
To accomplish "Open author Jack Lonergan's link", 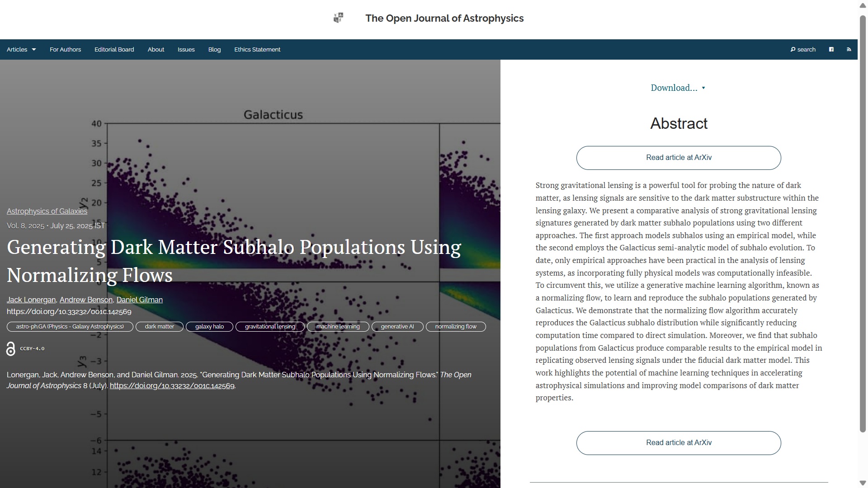I will (x=31, y=300).
